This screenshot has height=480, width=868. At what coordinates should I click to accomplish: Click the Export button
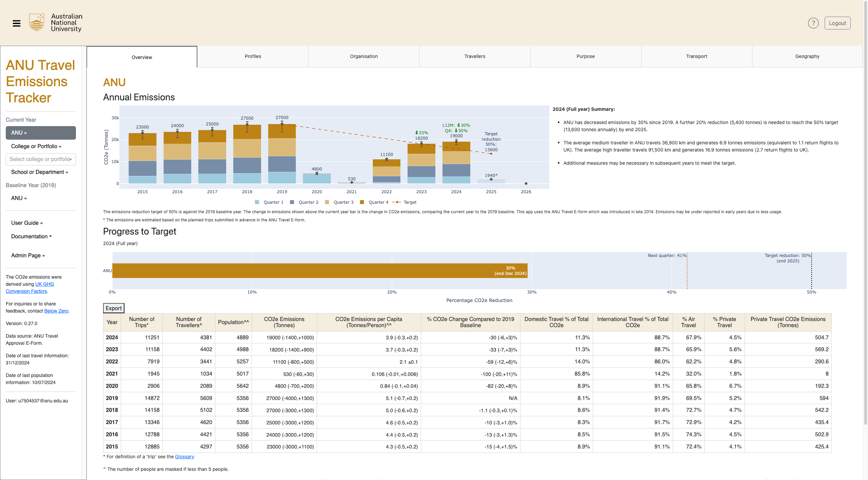114,308
